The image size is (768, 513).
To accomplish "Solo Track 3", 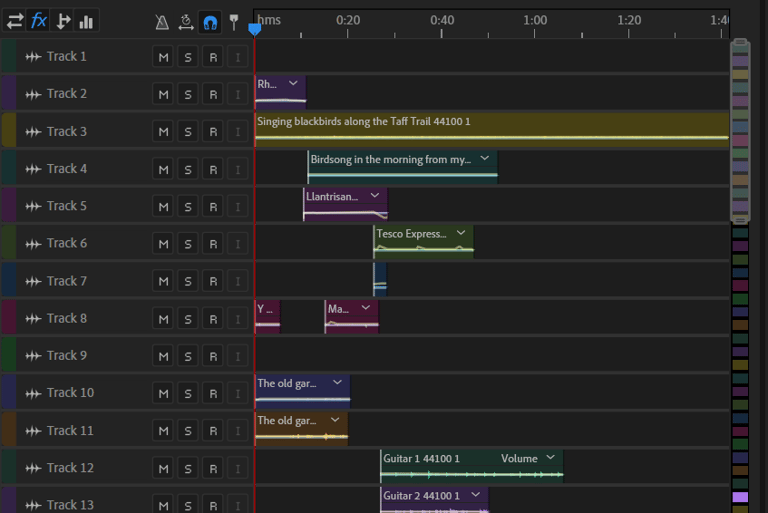I will pos(188,132).
